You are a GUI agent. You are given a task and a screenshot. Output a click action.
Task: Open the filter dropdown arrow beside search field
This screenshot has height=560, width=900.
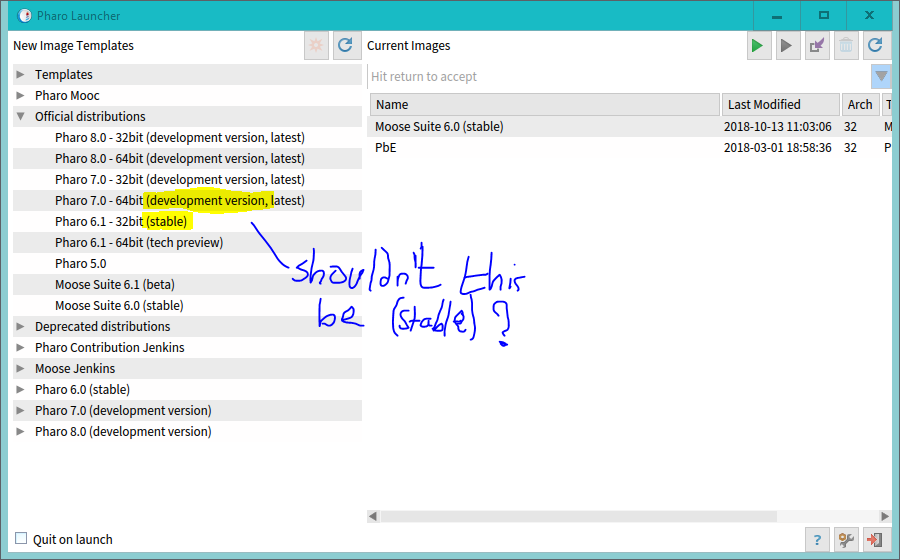click(x=881, y=76)
